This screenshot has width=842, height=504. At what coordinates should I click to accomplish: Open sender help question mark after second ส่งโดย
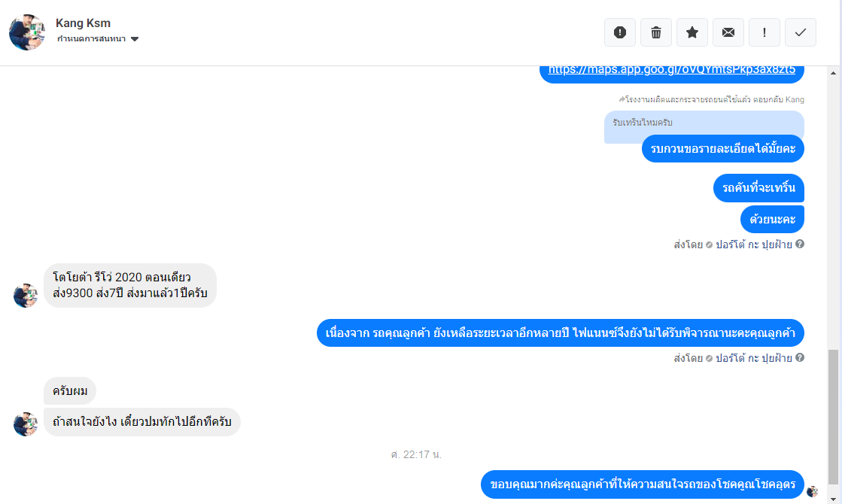pos(800,357)
